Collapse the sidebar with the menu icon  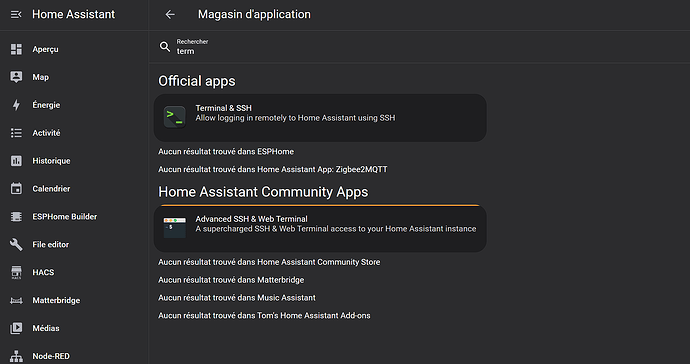tap(16, 15)
